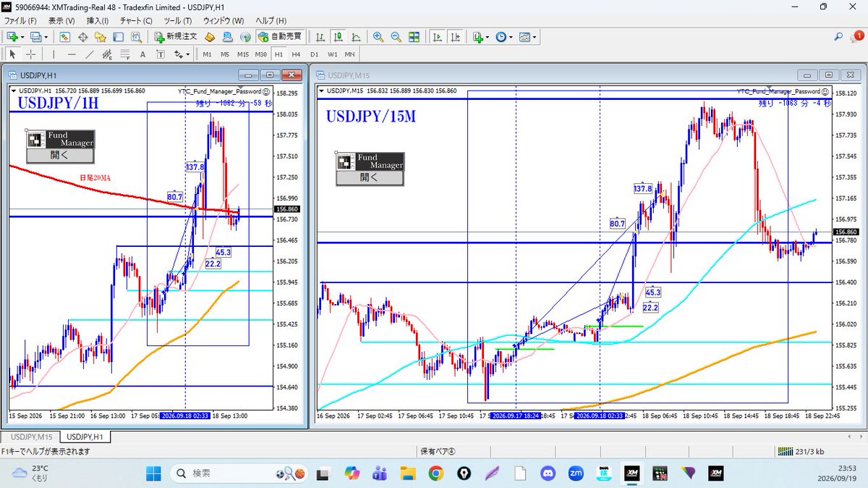Tile chart windows icon
868x488 pixels.
(414, 36)
